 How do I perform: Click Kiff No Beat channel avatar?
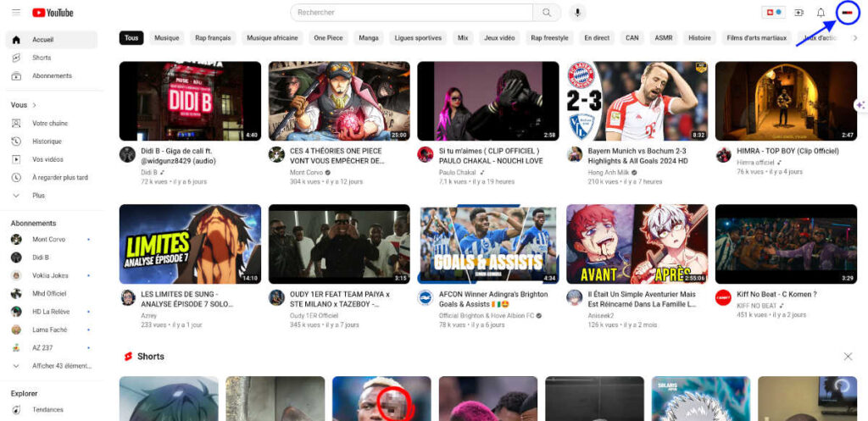[x=723, y=297]
